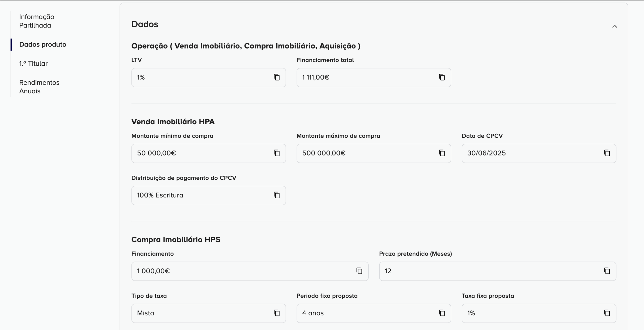
Task: Copy the LTV value
Action: coord(277,78)
